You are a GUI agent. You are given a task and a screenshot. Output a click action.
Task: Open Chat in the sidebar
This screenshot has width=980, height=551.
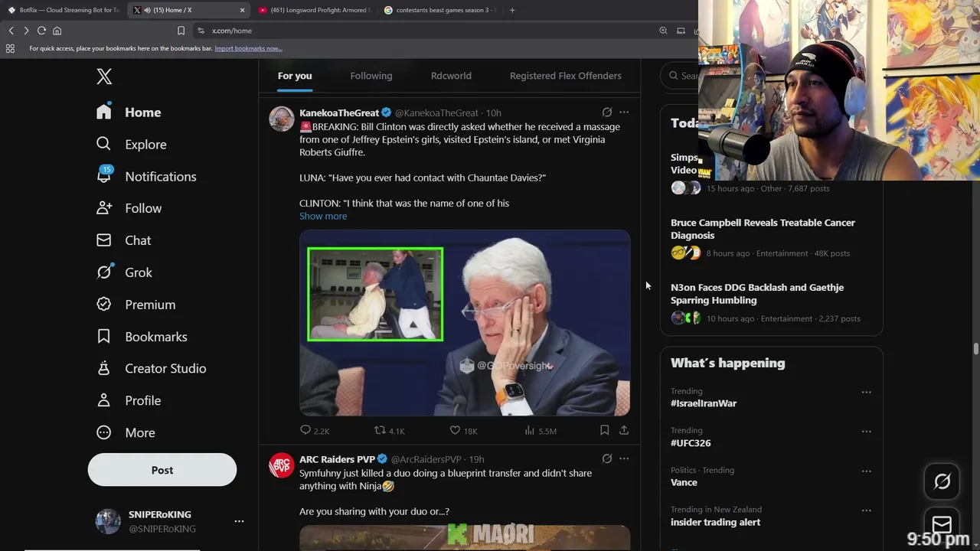tap(123, 240)
